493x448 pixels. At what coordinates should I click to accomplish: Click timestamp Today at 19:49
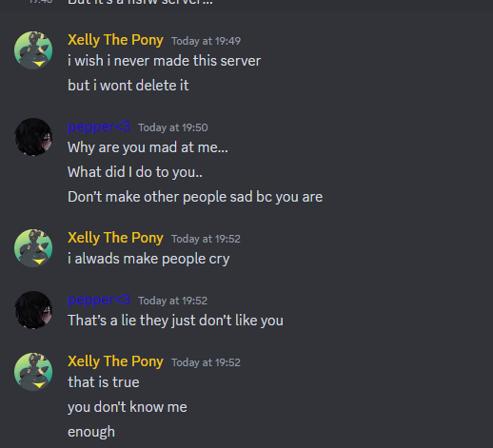(x=206, y=41)
